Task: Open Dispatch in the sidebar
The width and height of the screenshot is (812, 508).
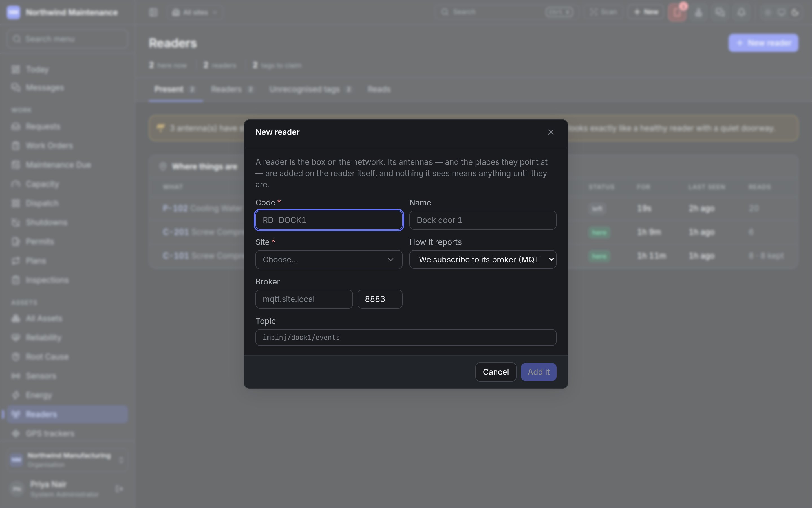Action: (x=67, y=203)
